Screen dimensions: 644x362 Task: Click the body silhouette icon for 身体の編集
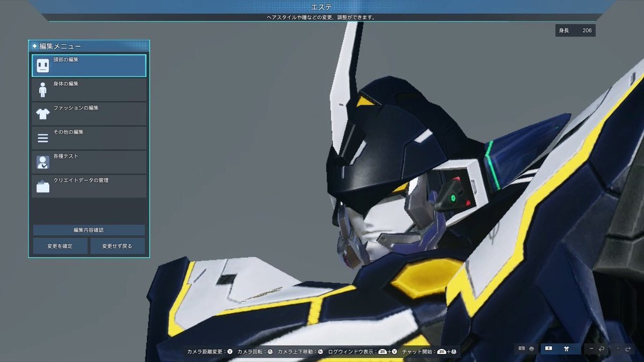pos(43,90)
